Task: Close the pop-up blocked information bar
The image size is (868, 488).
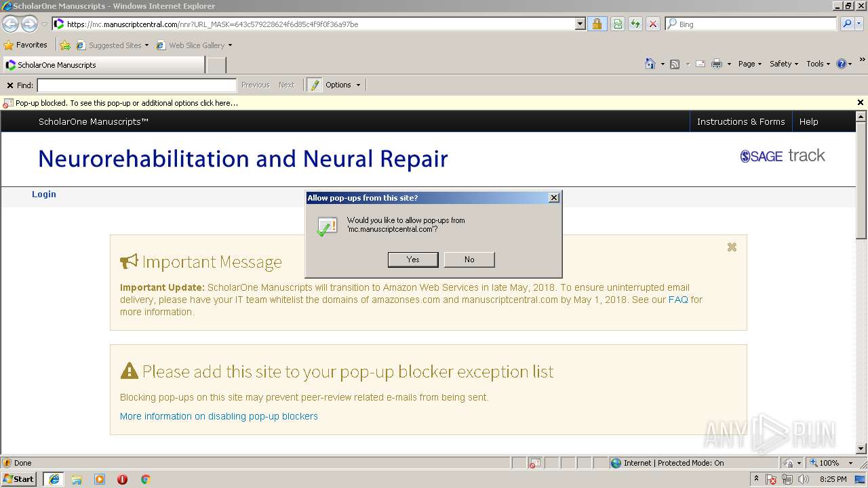Action: pos(861,103)
